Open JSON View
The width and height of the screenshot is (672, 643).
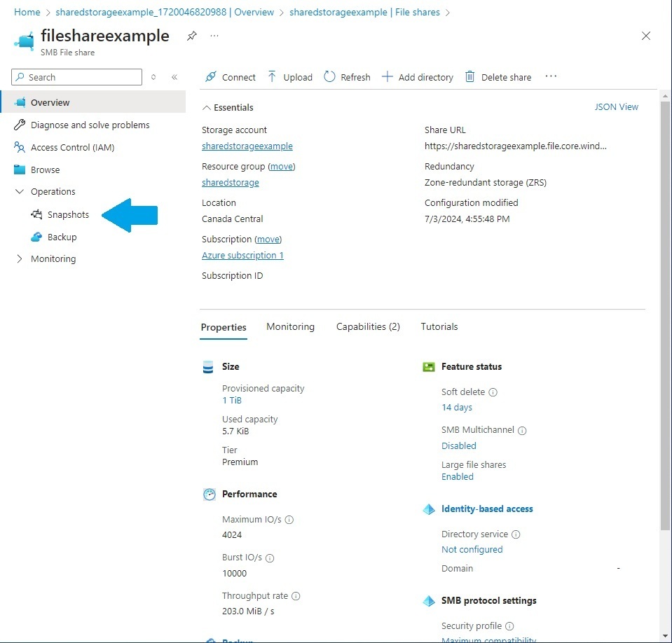point(616,106)
